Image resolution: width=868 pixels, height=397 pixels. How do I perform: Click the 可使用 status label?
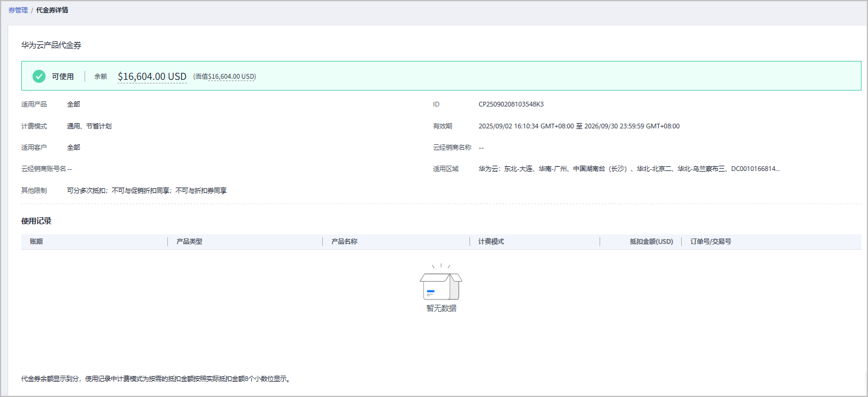63,76
